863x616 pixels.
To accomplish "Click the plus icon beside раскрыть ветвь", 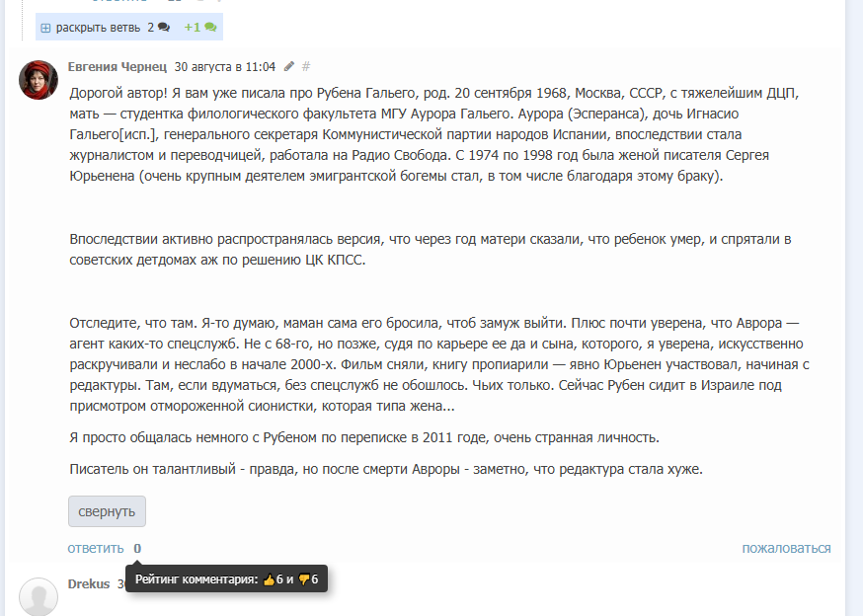I will (x=45, y=28).
